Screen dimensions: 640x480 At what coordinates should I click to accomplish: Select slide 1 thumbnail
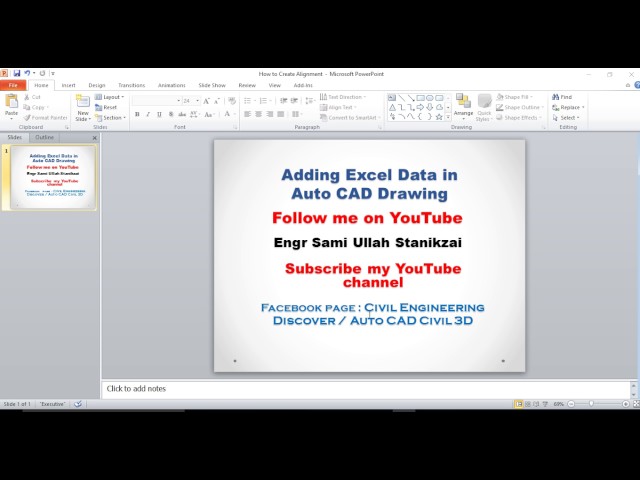tap(53, 178)
